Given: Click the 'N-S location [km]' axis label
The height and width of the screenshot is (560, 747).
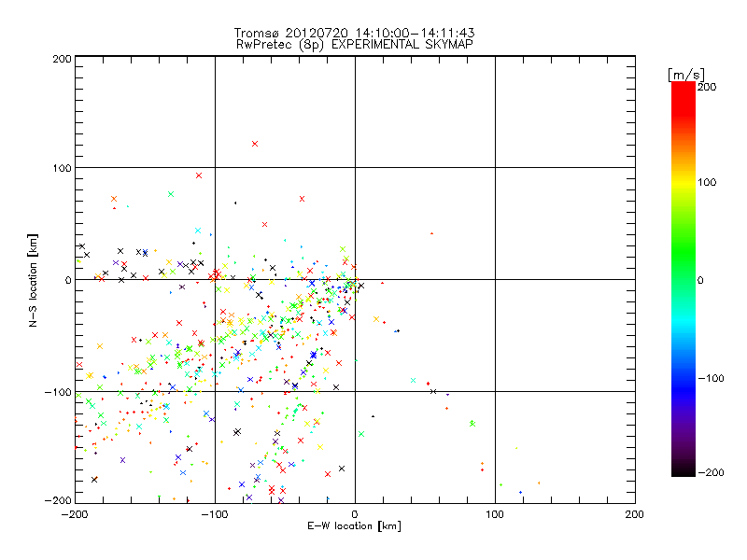Looking at the screenshot, I should click(33, 280).
